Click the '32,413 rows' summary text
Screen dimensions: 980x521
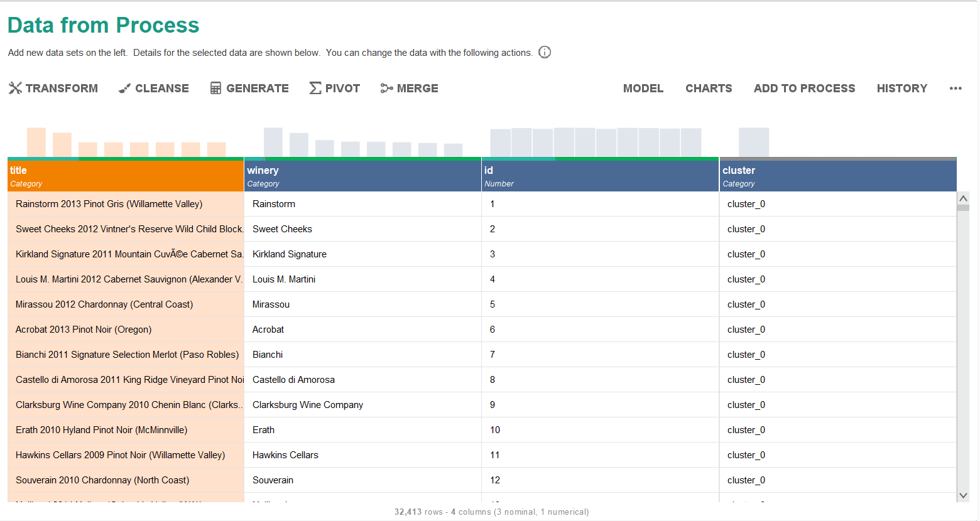pyautogui.click(x=418, y=512)
